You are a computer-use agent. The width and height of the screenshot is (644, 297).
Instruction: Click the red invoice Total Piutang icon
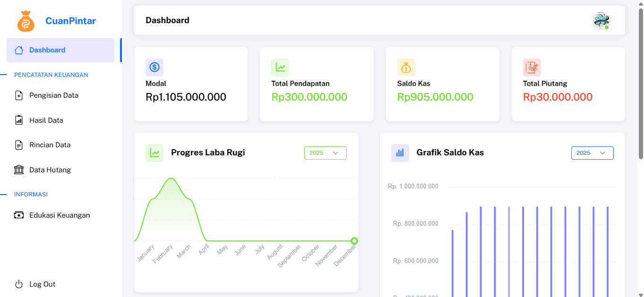pos(532,68)
